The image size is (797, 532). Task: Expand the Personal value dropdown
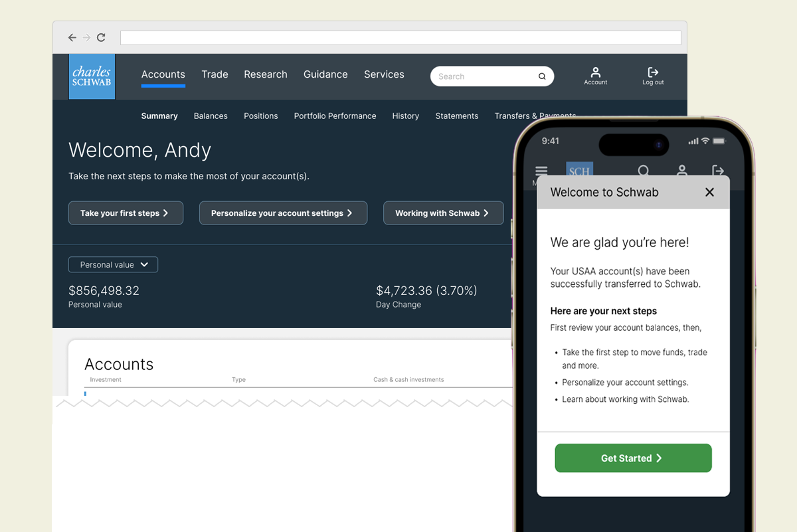click(x=113, y=264)
